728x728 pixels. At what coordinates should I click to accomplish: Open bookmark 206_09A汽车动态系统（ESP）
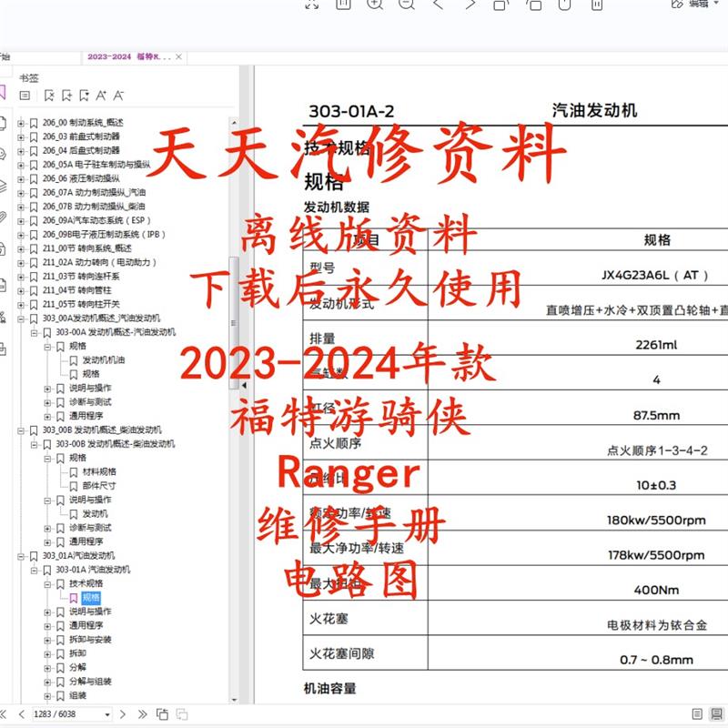click(x=96, y=220)
